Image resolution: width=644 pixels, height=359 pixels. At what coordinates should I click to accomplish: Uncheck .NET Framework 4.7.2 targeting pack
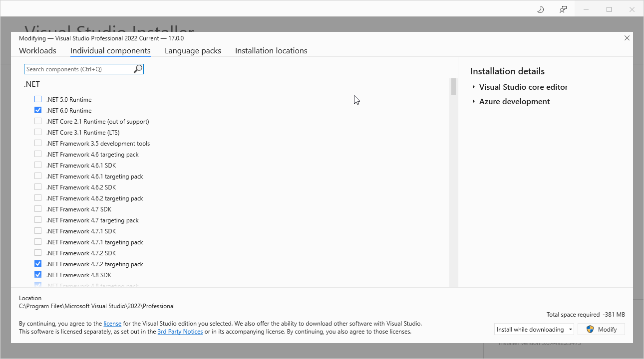click(x=38, y=264)
